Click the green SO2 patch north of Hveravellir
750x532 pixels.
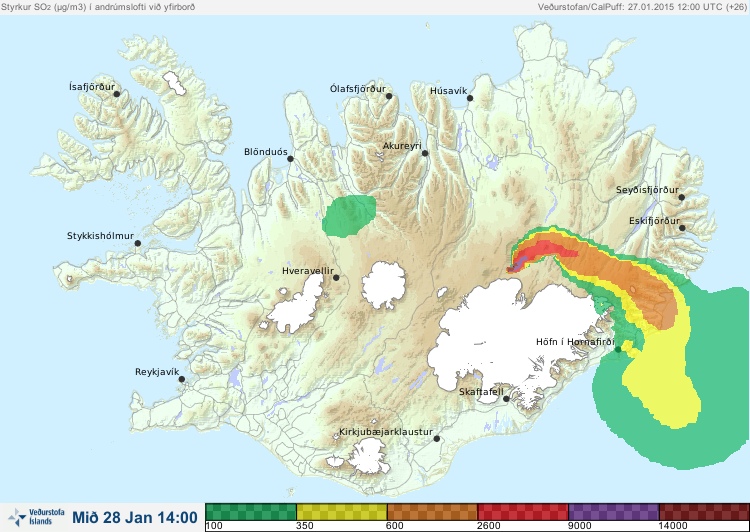click(349, 215)
